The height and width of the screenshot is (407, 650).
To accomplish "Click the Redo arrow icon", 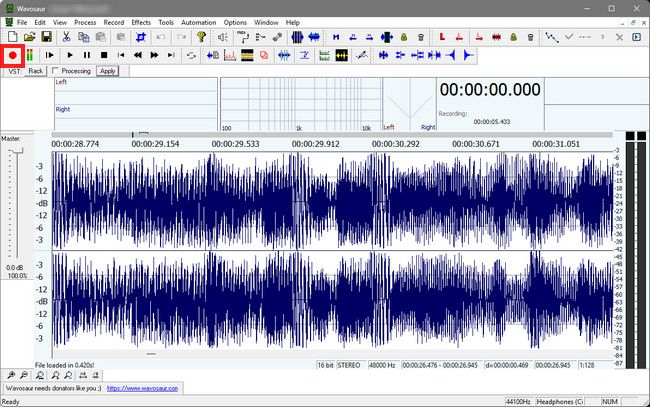I will click(x=181, y=37).
